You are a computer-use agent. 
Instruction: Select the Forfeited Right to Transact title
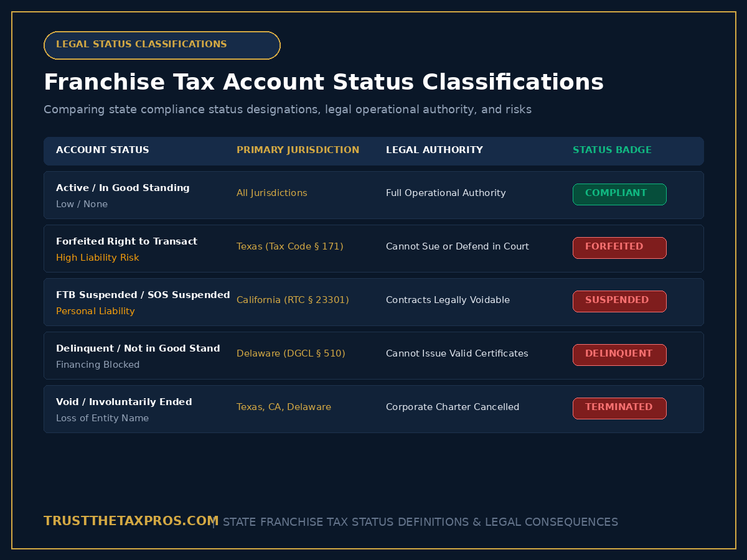(x=126, y=241)
